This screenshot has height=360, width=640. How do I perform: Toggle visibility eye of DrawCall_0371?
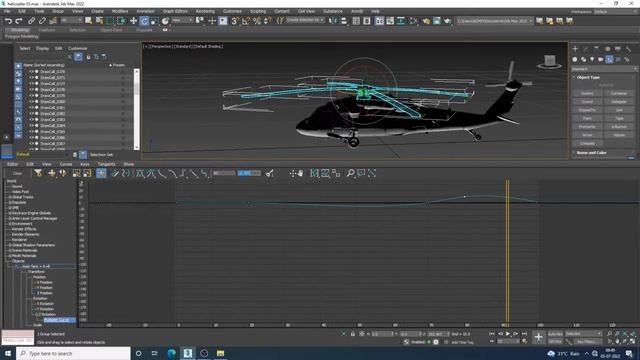click(x=31, y=78)
